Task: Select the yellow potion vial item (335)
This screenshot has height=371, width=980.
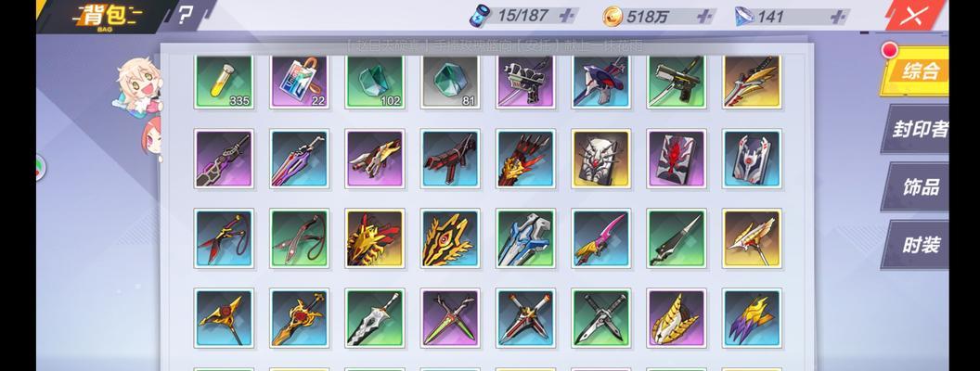Action: click(x=224, y=82)
